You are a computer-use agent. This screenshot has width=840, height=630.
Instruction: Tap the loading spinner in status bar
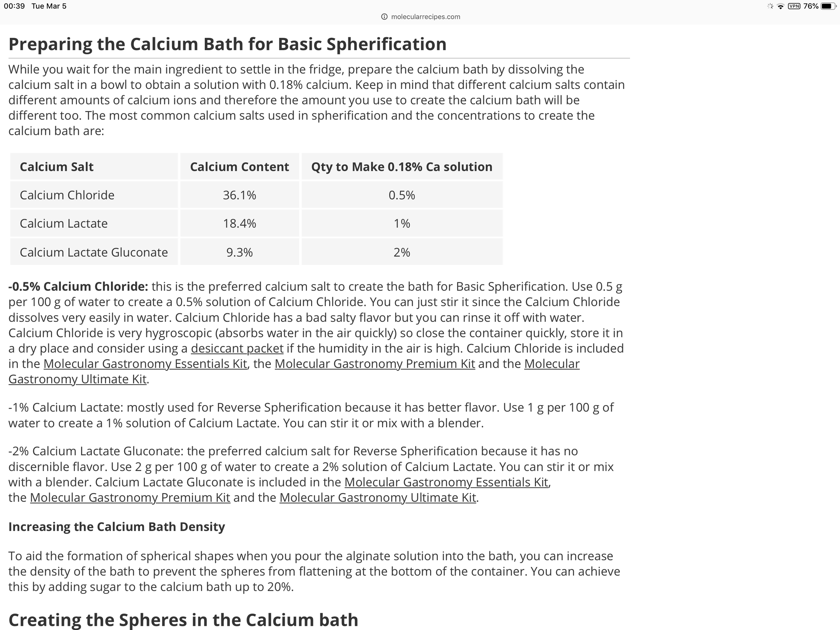770,6
